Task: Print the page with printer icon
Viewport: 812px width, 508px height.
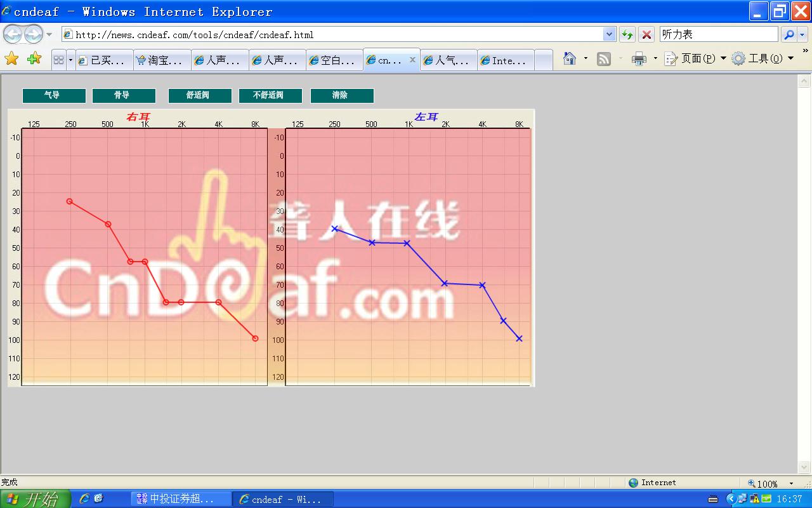Action: click(x=639, y=59)
